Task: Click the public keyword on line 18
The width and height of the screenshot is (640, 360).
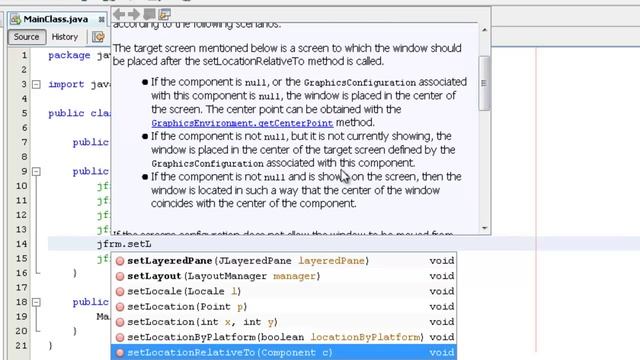Action: (x=91, y=302)
